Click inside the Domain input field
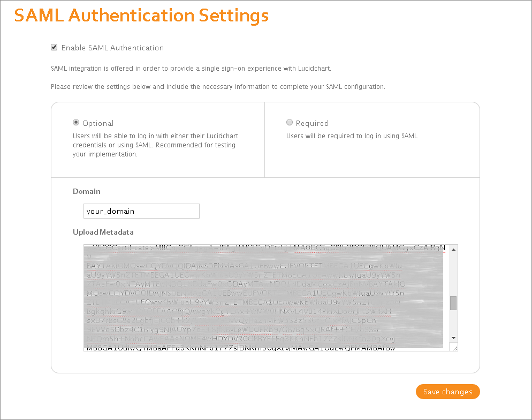532x420 pixels. (141, 211)
